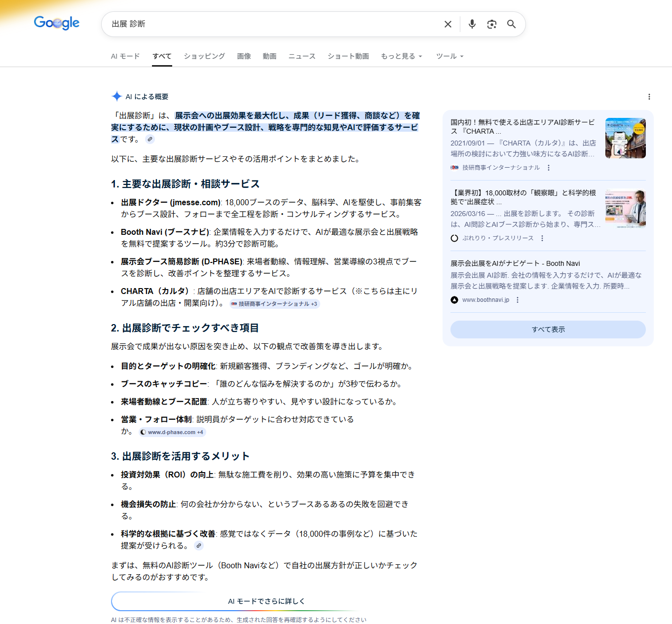Click link icon after '提案が受けられる。'
The image size is (672, 624).
pos(199,546)
